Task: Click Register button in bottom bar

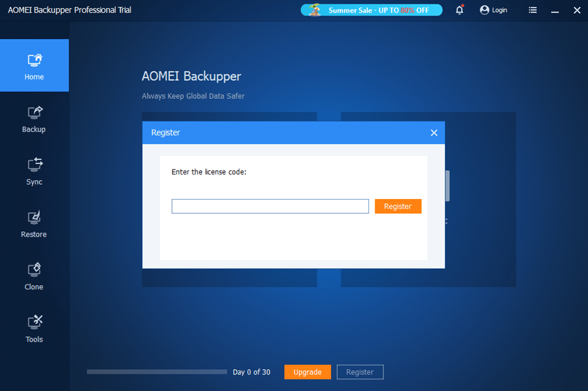Action: click(360, 372)
